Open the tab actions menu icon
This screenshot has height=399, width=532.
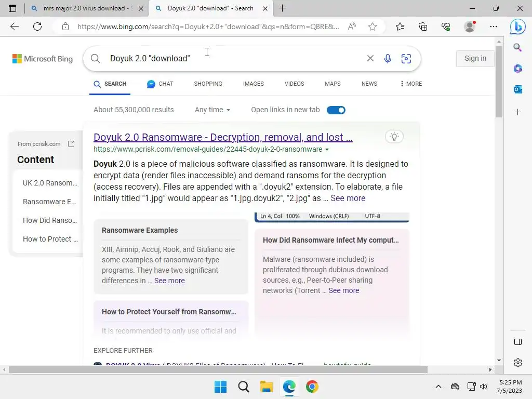tap(12, 8)
